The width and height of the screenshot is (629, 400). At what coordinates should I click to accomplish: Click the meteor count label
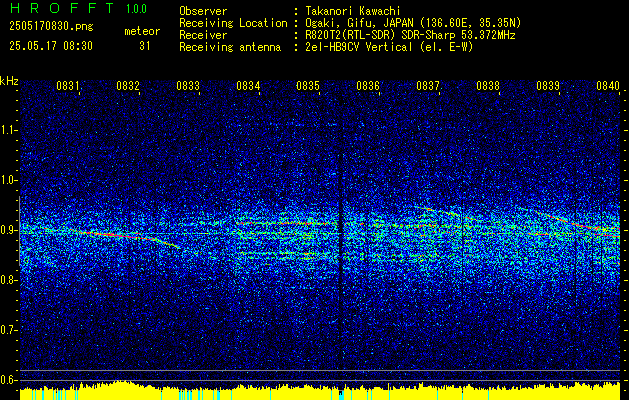(142, 31)
